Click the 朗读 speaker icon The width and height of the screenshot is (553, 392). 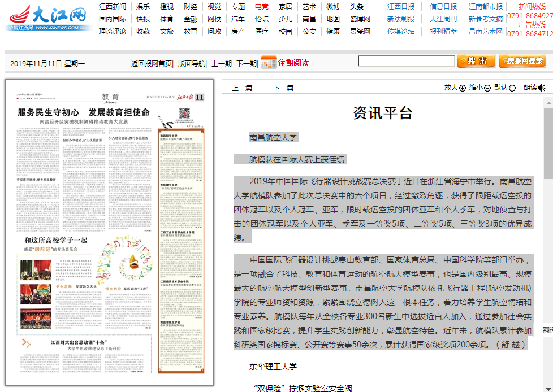tap(542, 88)
